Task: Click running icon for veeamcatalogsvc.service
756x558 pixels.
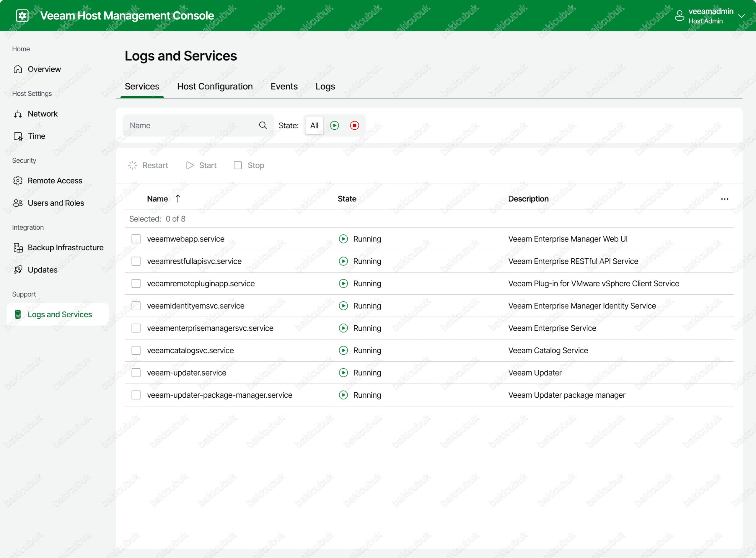Action: click(343, 350)
